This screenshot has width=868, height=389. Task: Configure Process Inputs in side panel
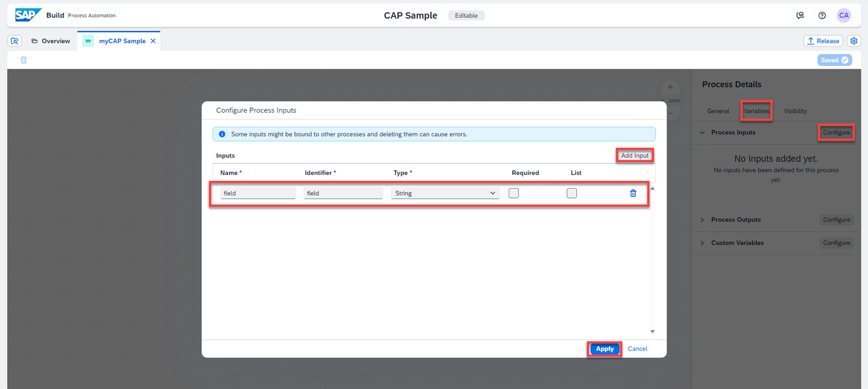[836, 133]
